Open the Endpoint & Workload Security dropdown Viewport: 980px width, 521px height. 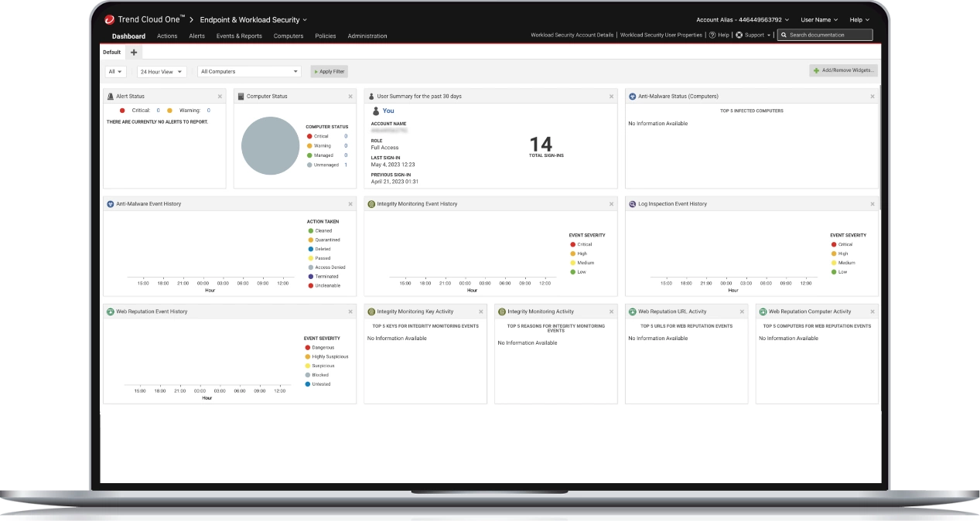[x=253, y=19]
